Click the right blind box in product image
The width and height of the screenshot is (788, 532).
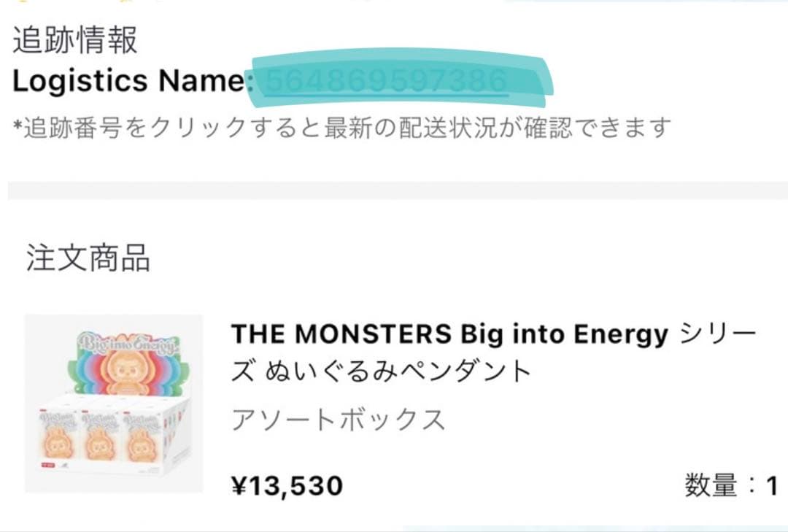tap(142, 439)
